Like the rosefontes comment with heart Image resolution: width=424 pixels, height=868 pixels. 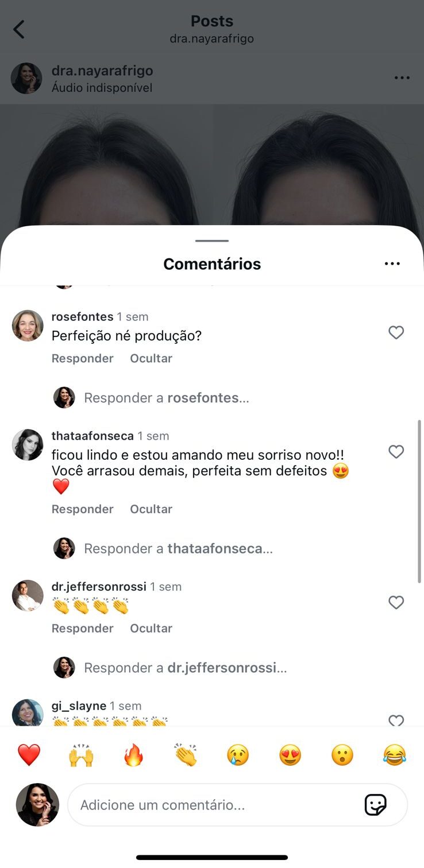[x=396, y=332]
